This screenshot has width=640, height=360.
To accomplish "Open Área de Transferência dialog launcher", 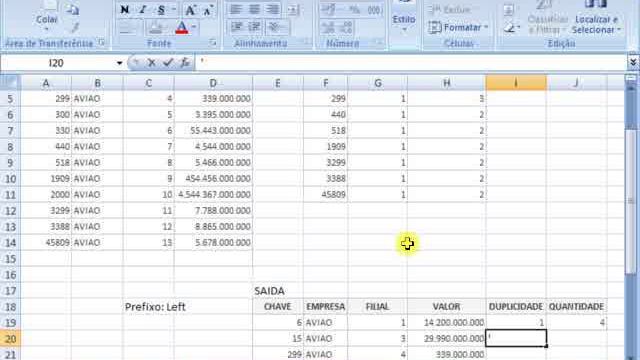I will tap(101, 42).
